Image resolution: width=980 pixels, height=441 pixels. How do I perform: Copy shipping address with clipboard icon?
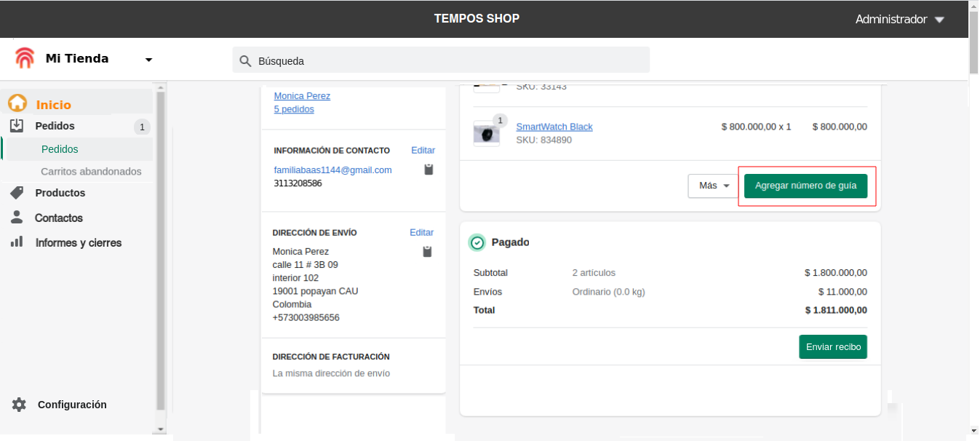pyautogui.click(x=427, y=252)
